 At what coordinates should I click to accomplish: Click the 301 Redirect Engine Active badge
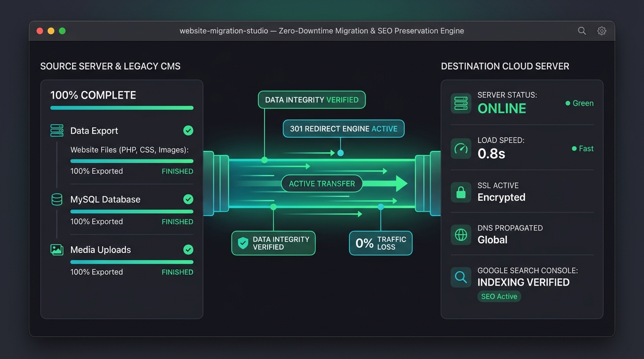click(344, 129)
